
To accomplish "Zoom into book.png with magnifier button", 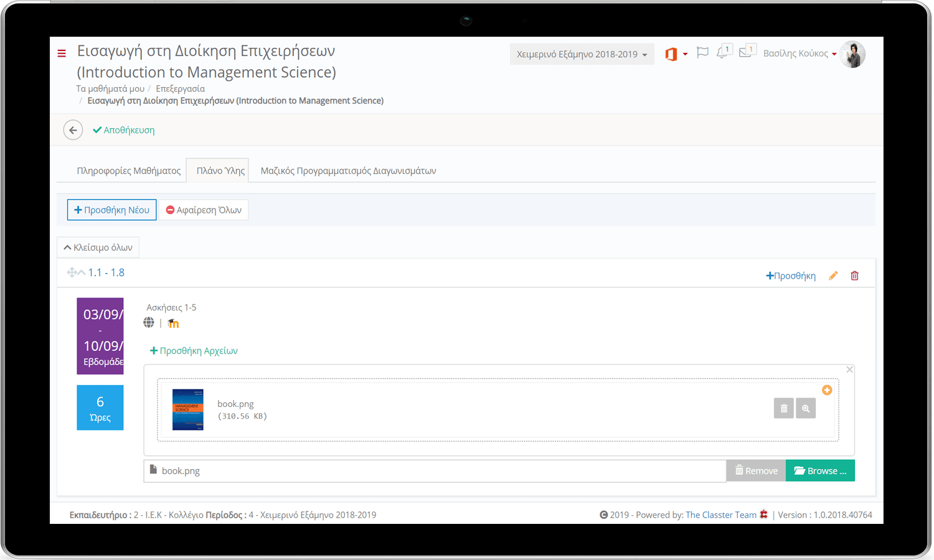I will coord(806,408).
